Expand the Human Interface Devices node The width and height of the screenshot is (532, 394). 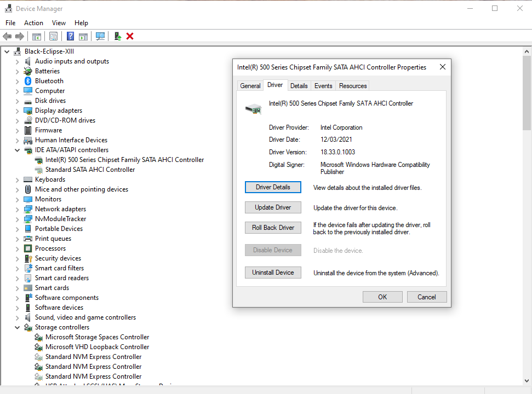(17, 140)
